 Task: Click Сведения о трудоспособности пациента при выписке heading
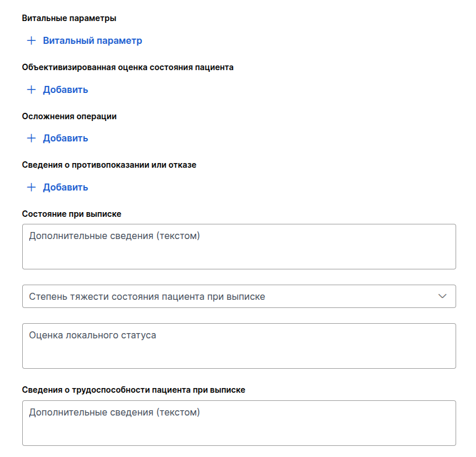133,390
